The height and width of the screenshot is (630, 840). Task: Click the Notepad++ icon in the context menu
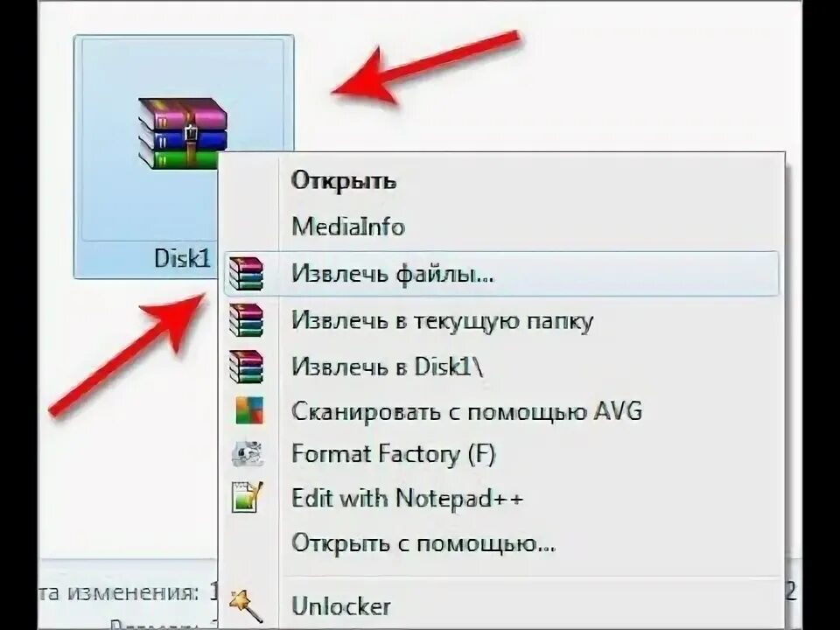248,497
